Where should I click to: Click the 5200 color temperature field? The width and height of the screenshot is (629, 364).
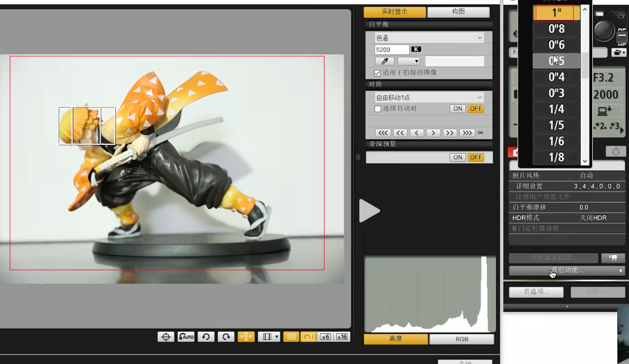tap(392, 49)
